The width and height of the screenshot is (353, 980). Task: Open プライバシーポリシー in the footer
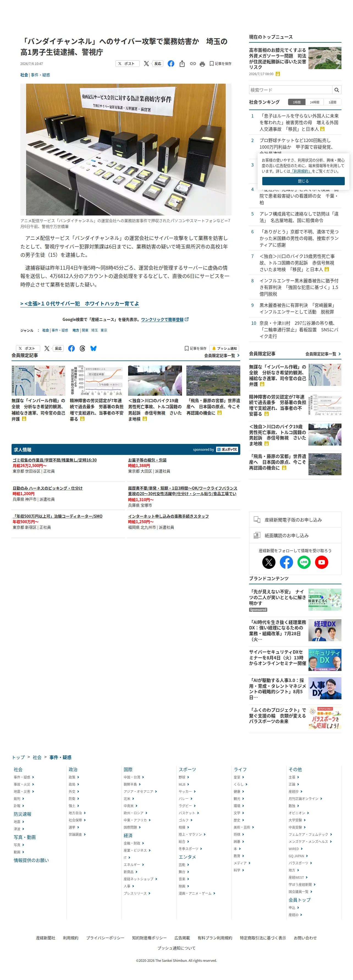coord(105,938)
